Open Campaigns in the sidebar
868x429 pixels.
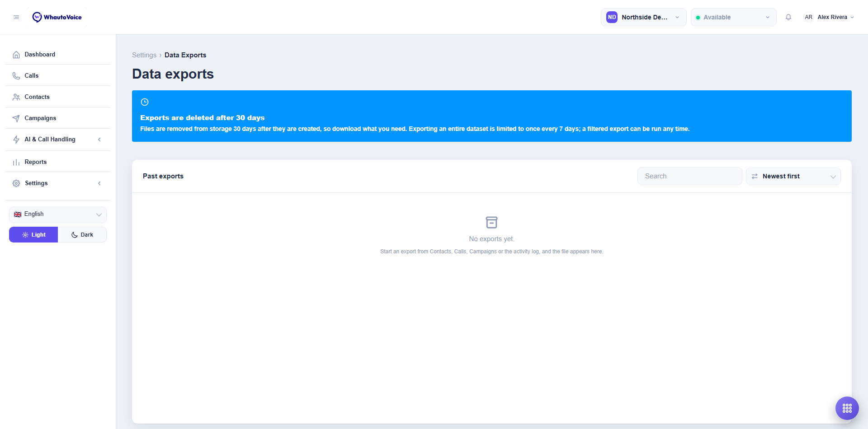click(x=58, y=118)
